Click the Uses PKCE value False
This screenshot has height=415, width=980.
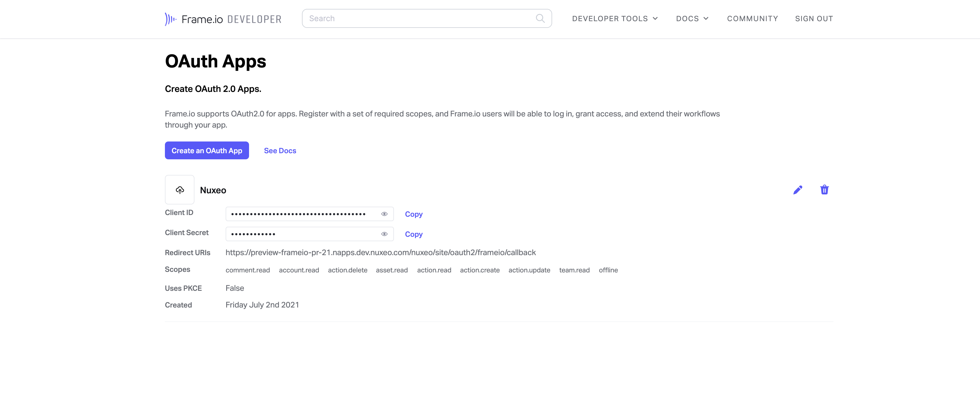pos(235,288)
